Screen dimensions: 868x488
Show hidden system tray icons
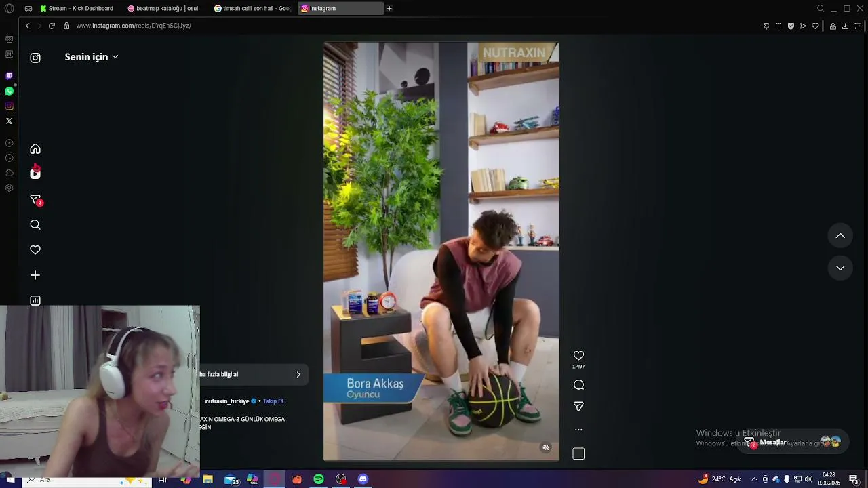pyautogui.click(x=754, y=479)
